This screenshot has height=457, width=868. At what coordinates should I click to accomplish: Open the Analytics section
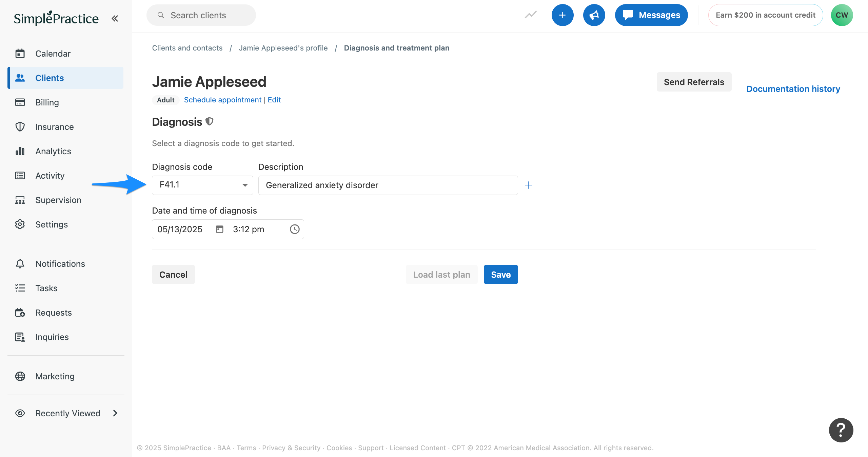coord(65,151)
